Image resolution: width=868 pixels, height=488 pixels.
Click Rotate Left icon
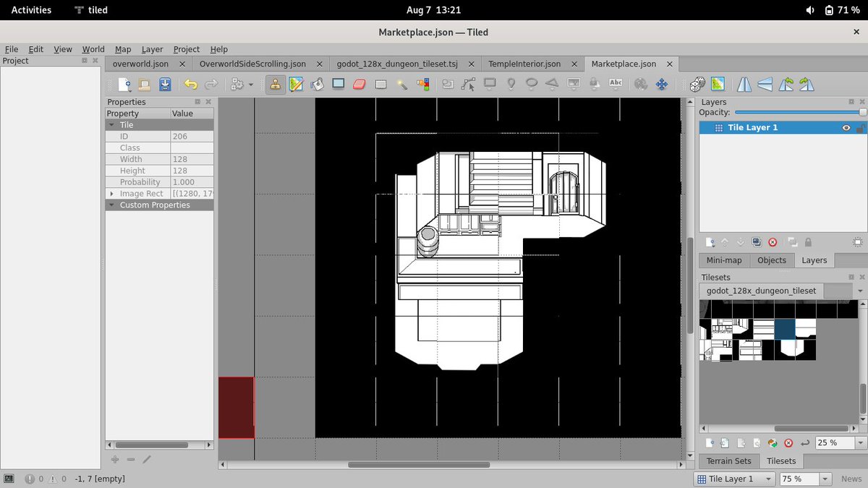pos(786,84)
